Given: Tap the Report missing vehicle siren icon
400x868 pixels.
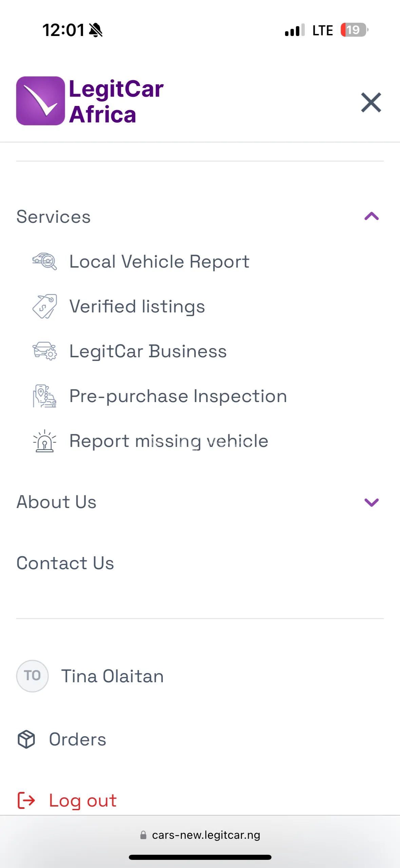Looking at the screenshot, I should [44, 441].
